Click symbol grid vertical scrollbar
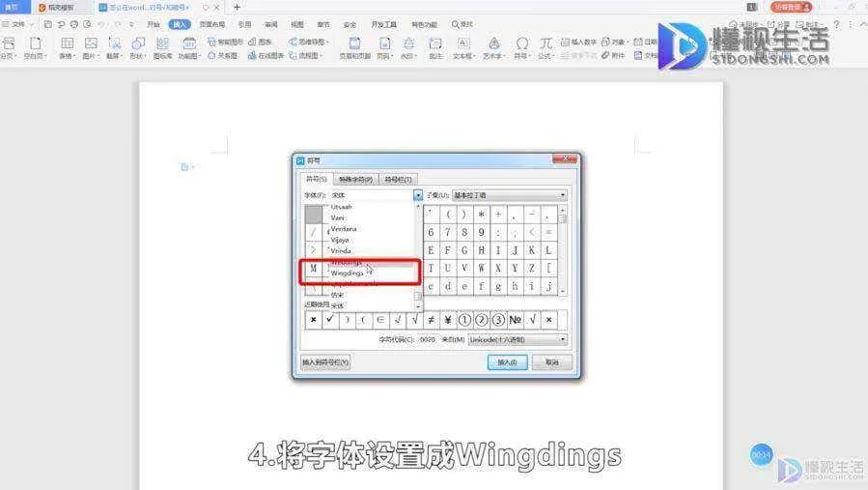 pyautogui.click(x=563, y=249)
